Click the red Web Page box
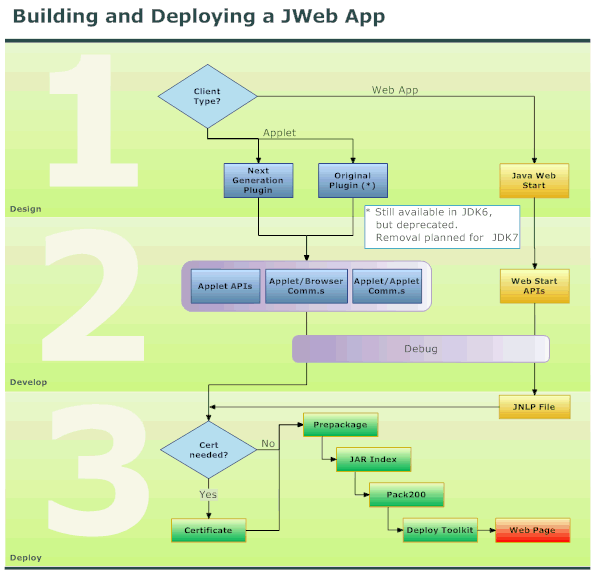The height and width of the screenshot is (576, 594). (x=533, y=530)
